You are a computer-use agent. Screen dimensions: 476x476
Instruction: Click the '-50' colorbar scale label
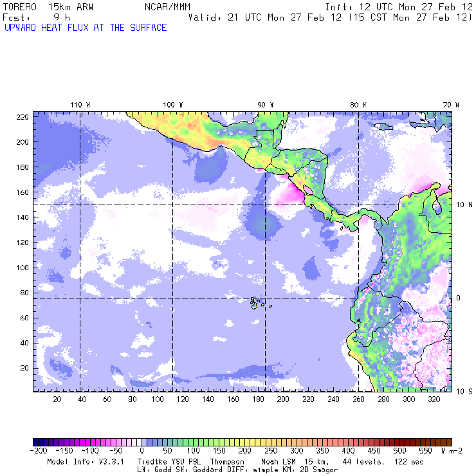tap(116, 451)
